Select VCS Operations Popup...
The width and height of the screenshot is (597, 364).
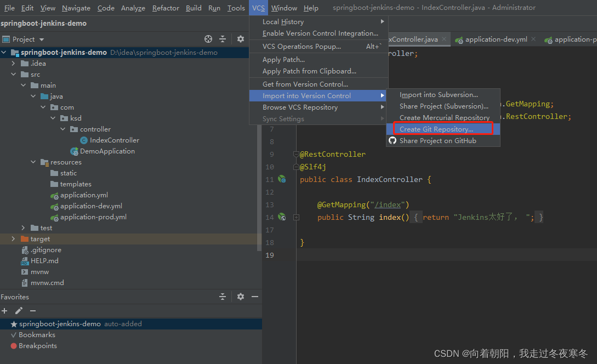pos(319,46)
